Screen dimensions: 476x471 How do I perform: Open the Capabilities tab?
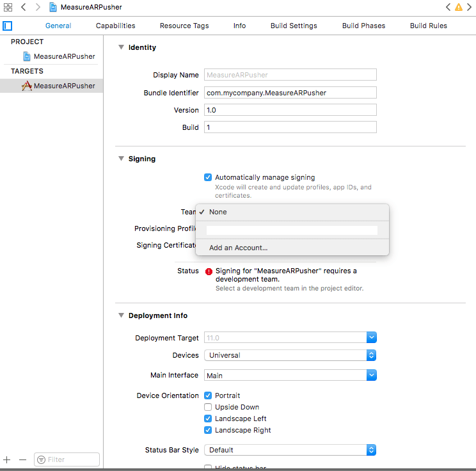tap(115, 26)
